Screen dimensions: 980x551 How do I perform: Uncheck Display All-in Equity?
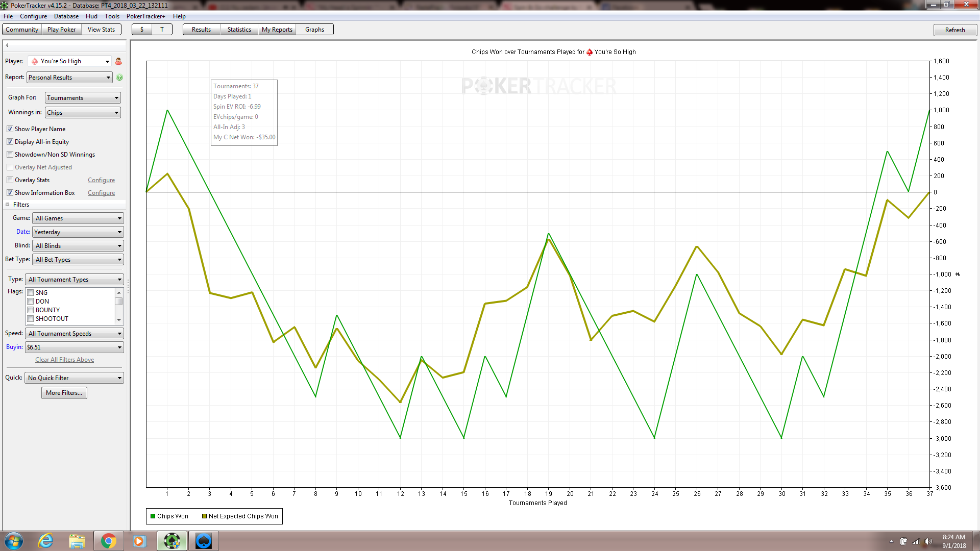[x=10, y=142]
